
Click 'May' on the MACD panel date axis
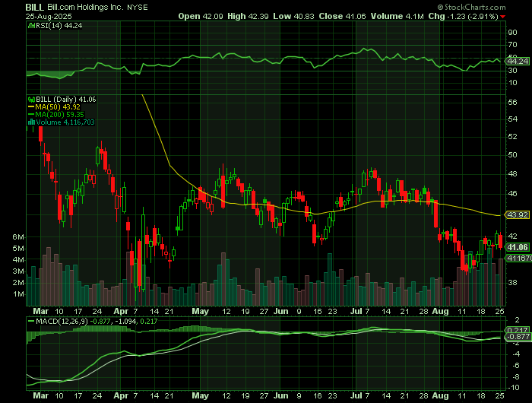coord(200,396)
